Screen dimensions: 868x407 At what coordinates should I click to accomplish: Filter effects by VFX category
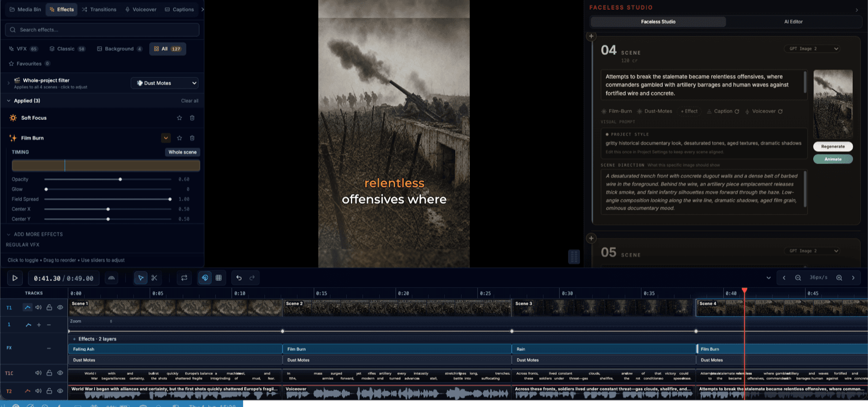tap(23, 49)
